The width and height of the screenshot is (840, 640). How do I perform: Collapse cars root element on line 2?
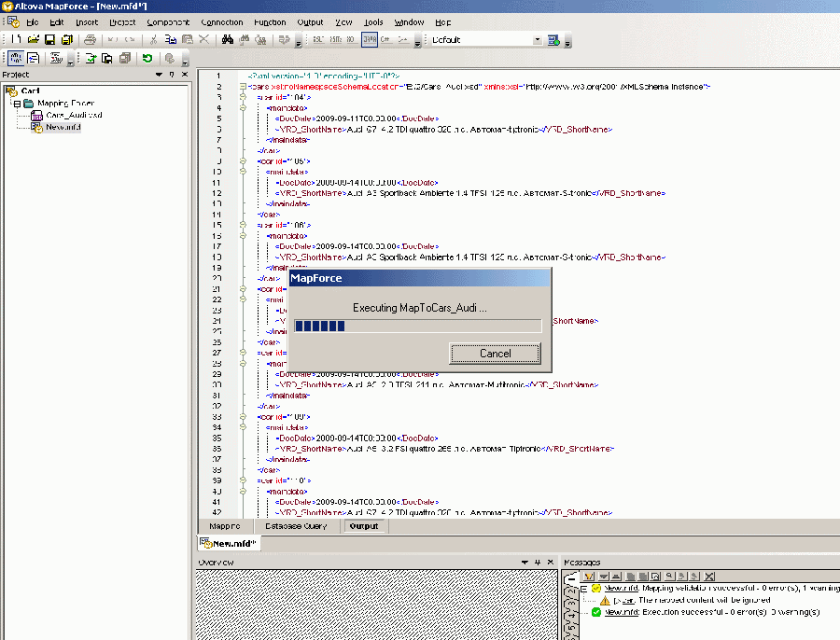point(243,86)
